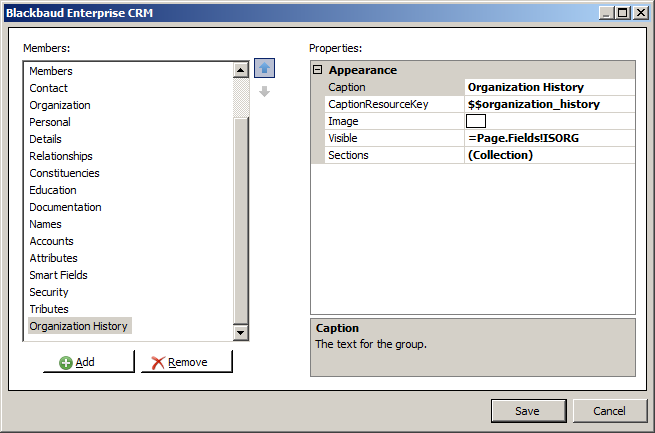Select the Personal list item
The height and width of the screenshot is (433, 655).
(50, 122)
